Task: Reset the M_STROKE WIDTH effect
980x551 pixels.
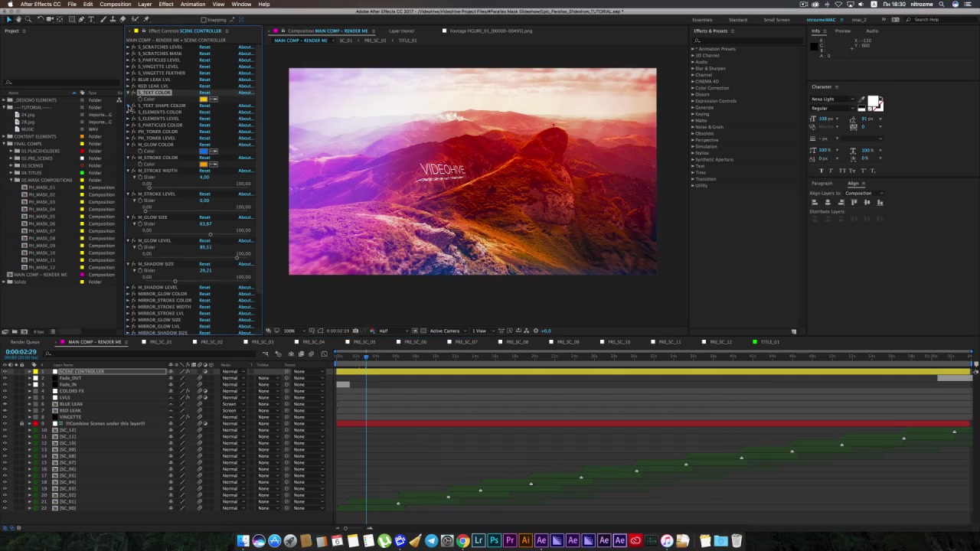Action: 204,171
